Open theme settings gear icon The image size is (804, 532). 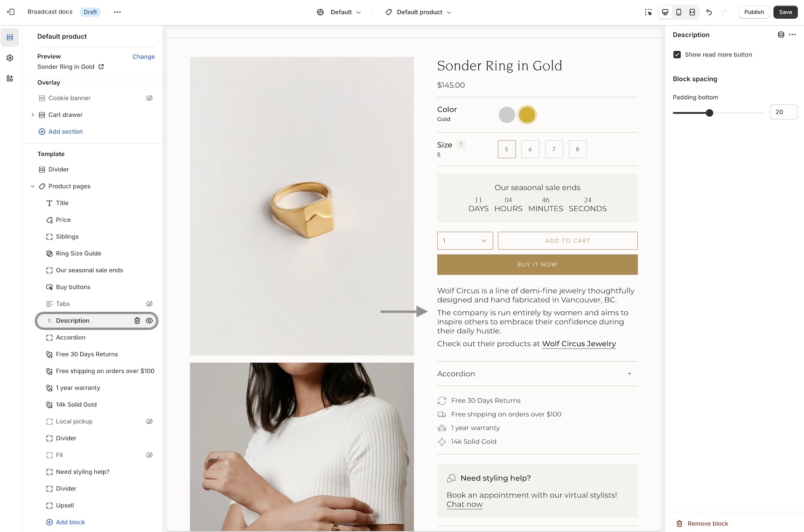(10, 58)
